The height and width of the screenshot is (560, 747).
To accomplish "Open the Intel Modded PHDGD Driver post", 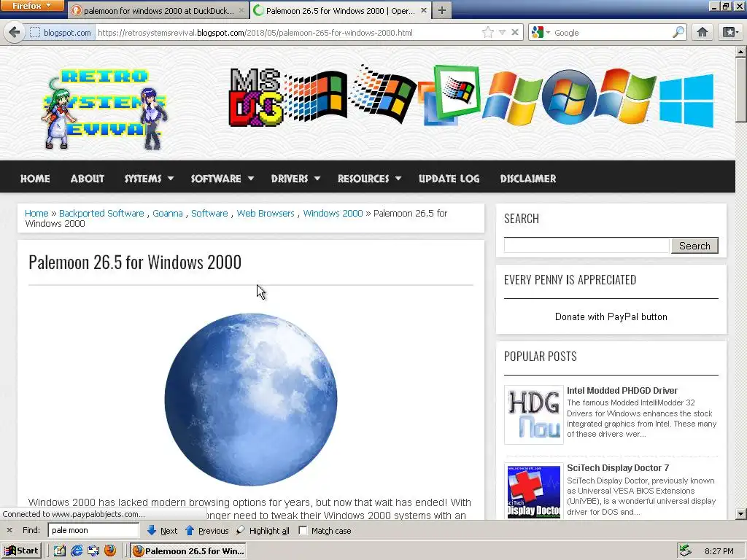I will pos(622,391).
